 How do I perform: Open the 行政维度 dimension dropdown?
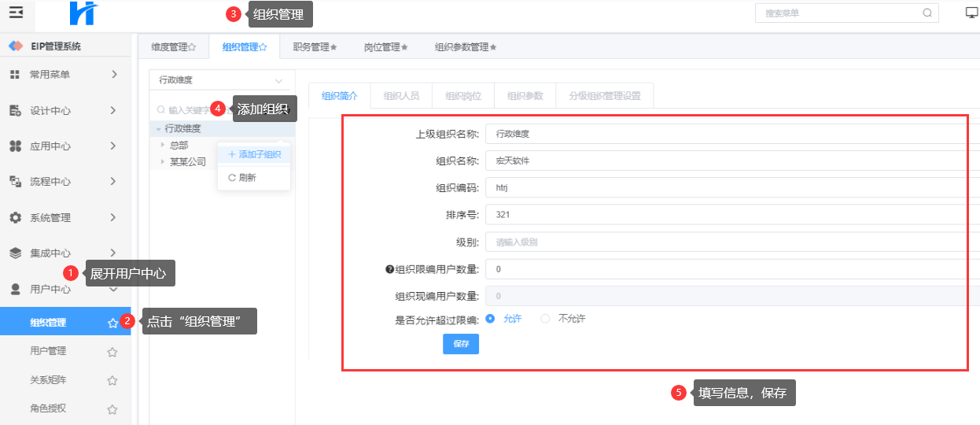click(x=221, y=80)
